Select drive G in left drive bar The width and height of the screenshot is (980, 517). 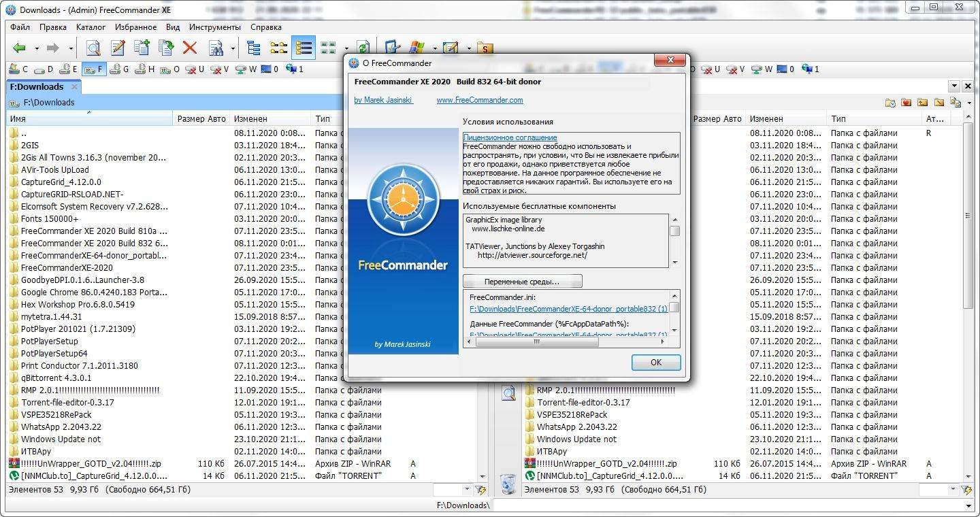coord(119,69)
